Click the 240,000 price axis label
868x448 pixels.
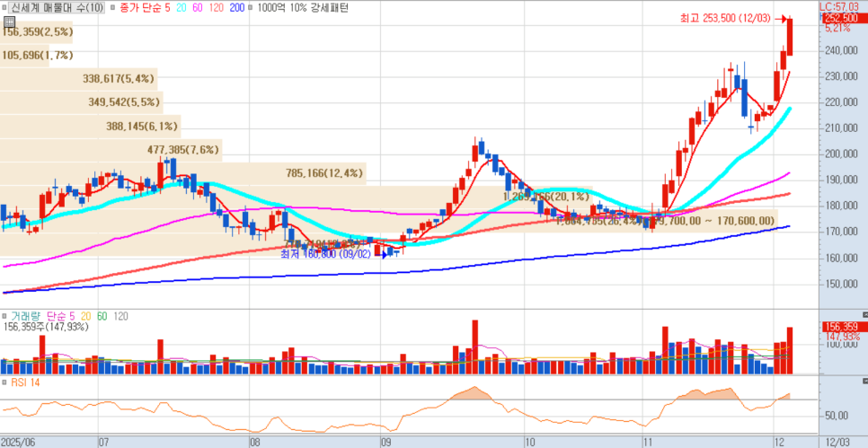click(843, 51)
